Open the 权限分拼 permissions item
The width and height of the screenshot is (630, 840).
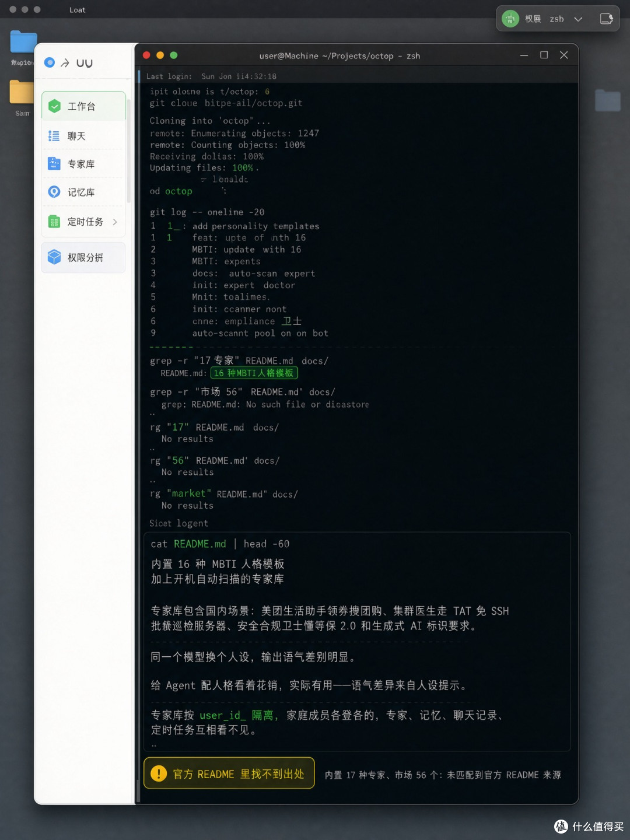point(83,257)
